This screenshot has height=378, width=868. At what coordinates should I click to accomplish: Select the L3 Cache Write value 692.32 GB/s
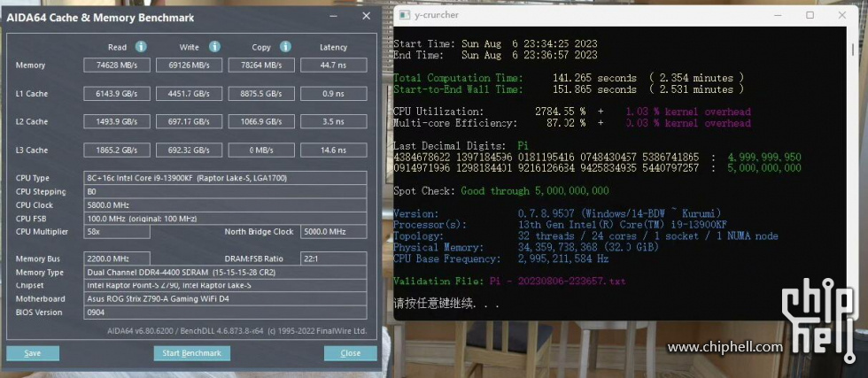(190, 150)
